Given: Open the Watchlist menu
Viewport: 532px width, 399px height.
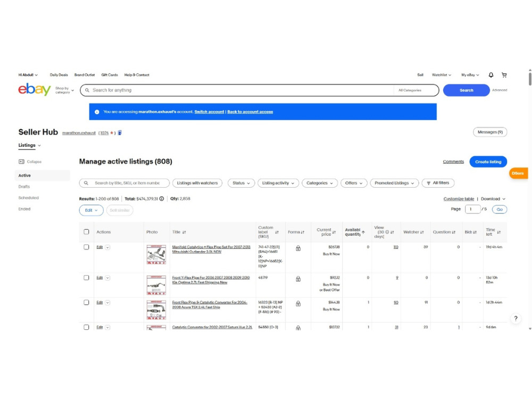Looking at the screenshot, I should coord(442,75).
